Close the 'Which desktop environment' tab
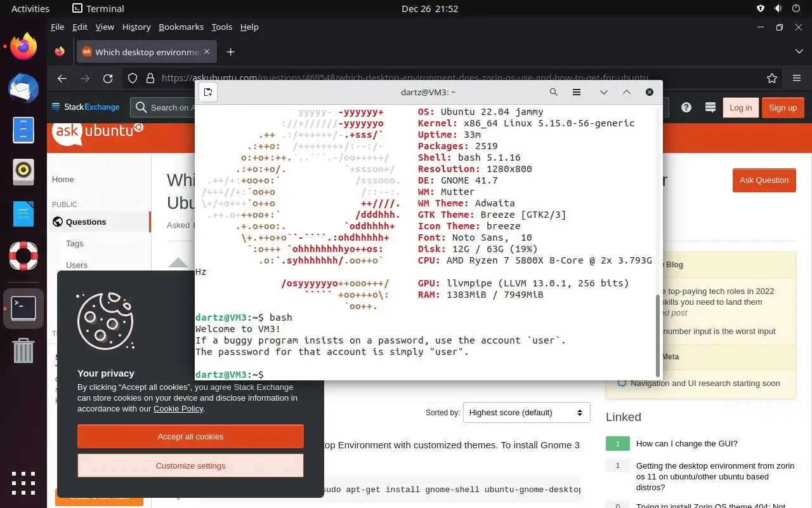 tap(207, 52)
